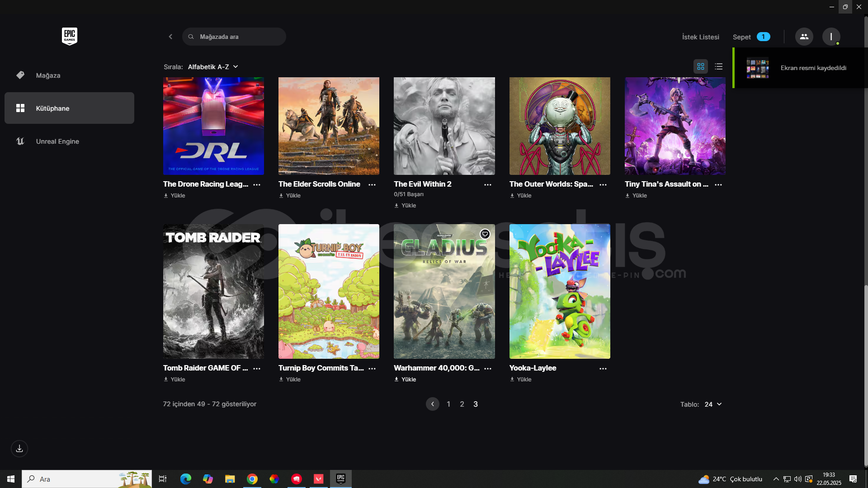The height and width of the screenshot is (488, 868).
Task: Open the Unreal Engine section
Action: (69, 141)
